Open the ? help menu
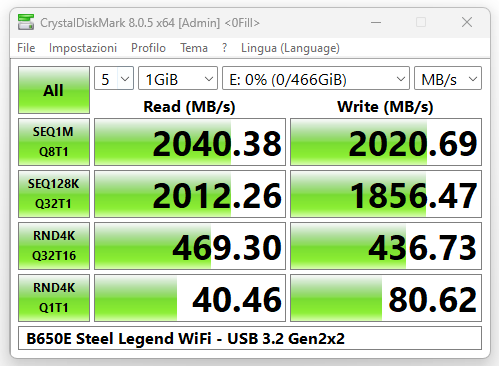This screenshot has width=499, height=366. (x=225, y=48)
